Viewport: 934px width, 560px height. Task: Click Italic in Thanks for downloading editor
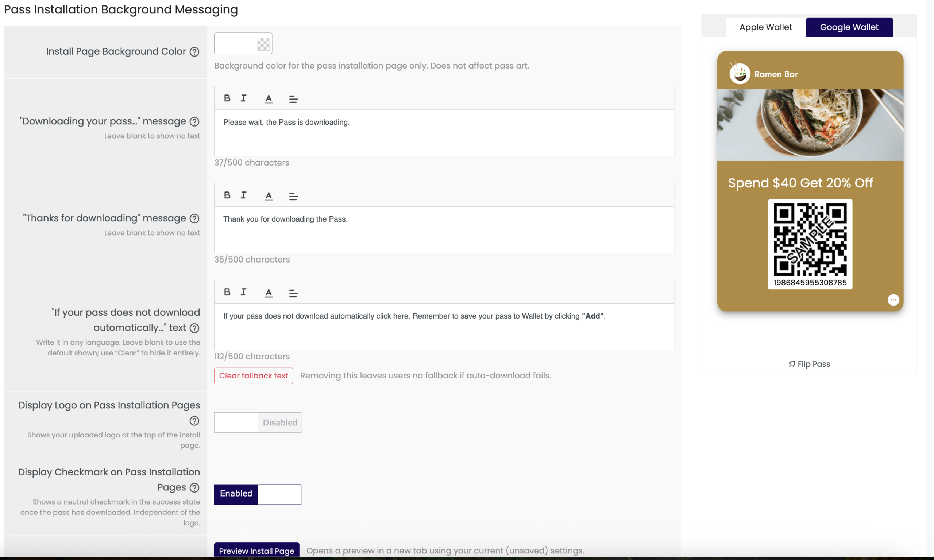[x=243, y=195]
